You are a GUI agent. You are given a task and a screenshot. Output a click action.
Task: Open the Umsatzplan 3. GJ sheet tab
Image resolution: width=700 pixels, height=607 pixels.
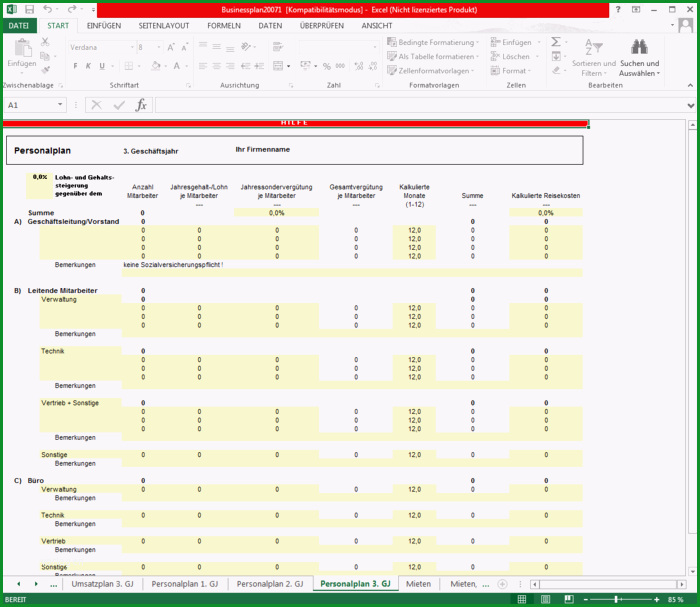pyautogui.click(x=102, y=584)
